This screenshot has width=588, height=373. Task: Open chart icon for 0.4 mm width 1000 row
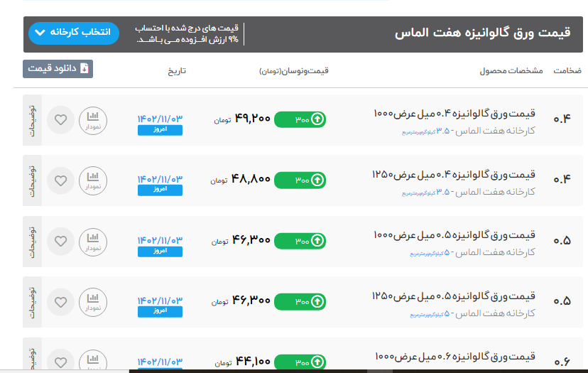tap(92, 119)
